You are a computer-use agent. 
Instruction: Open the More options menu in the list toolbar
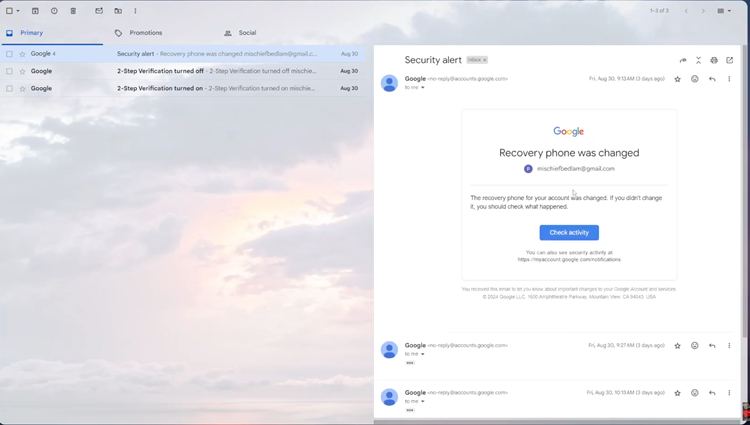point(135,11)
